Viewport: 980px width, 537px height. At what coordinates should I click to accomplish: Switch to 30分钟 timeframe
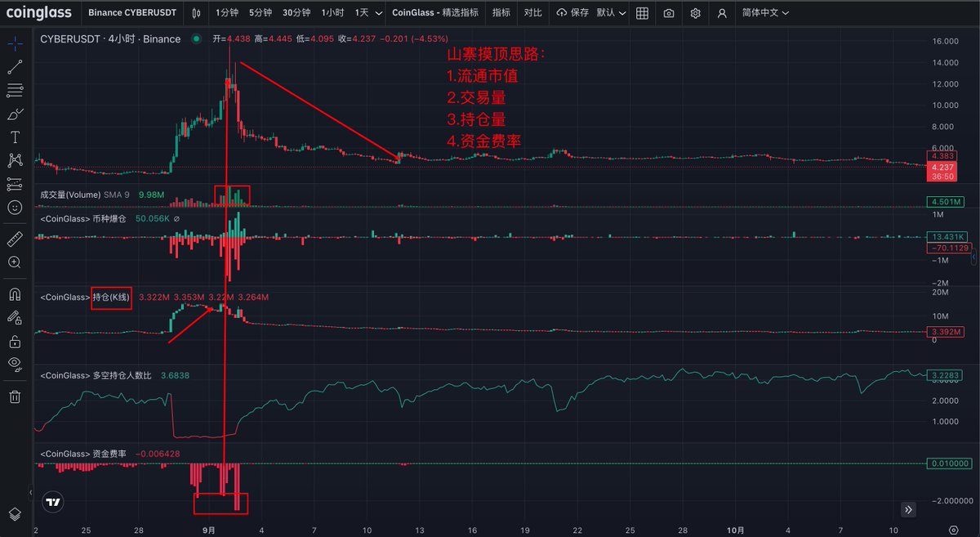(296, 13)
